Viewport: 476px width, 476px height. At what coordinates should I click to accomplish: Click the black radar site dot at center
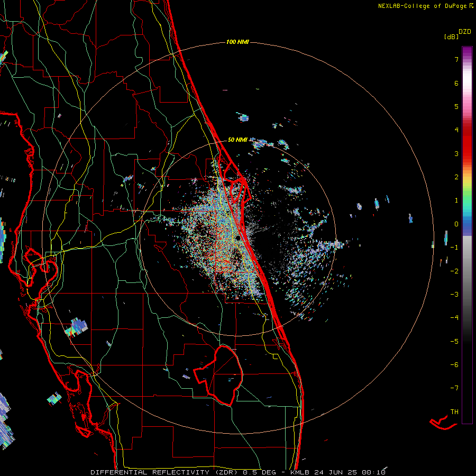238,239
